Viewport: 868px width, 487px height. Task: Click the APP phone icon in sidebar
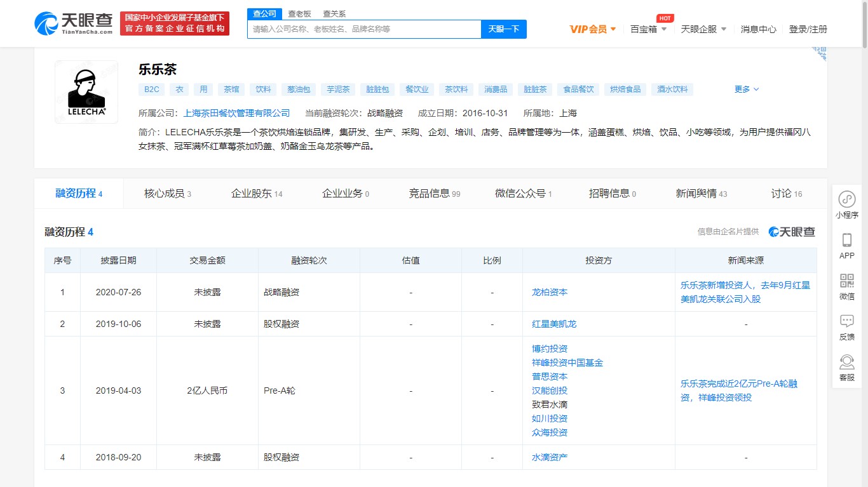click(x=846, y=241)
